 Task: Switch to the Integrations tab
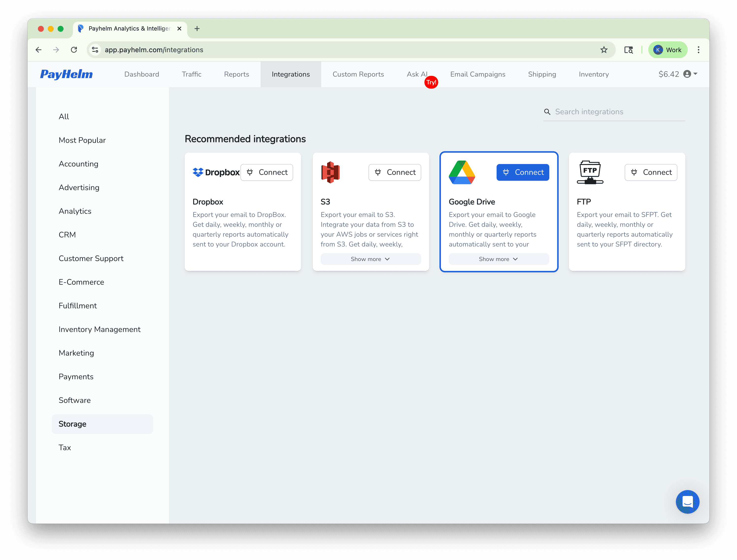(x=290, y=74)
